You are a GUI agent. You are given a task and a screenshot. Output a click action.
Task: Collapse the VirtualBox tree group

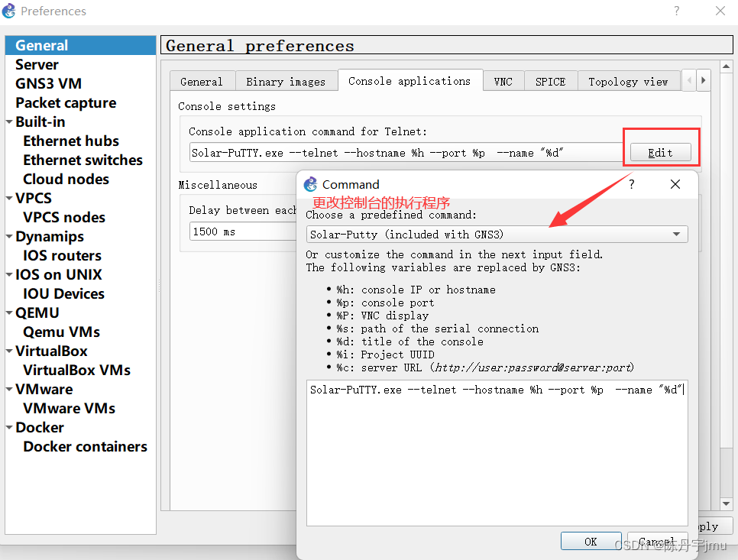pos(9,351)
